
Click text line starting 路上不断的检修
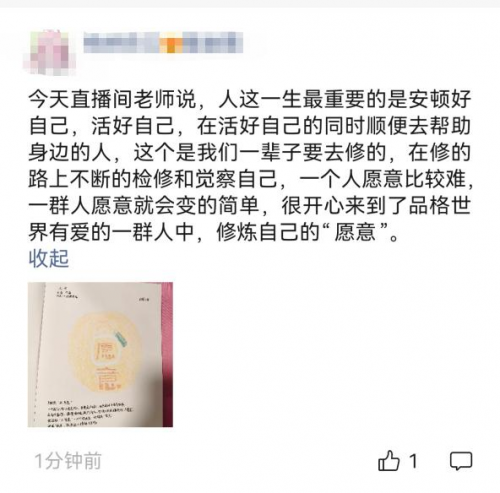pyautogui.click(x=251, y=179)
